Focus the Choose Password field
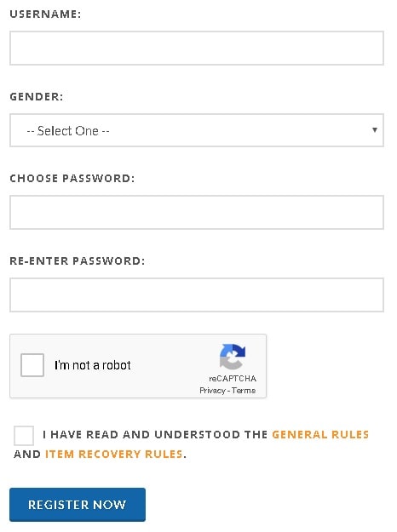This screenshot has width=397, height=532. click(x=197, y=213)
